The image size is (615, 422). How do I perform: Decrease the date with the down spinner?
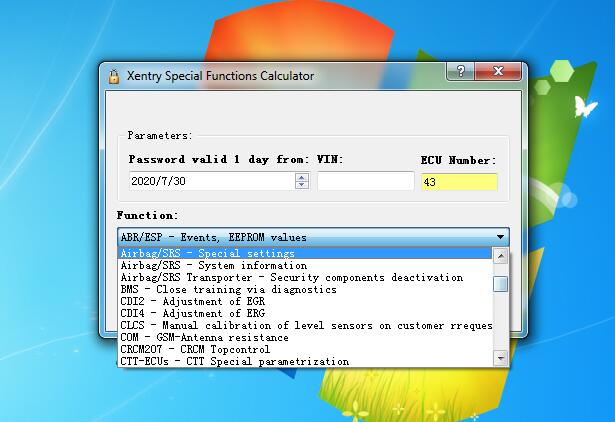[x=302, y=185]
